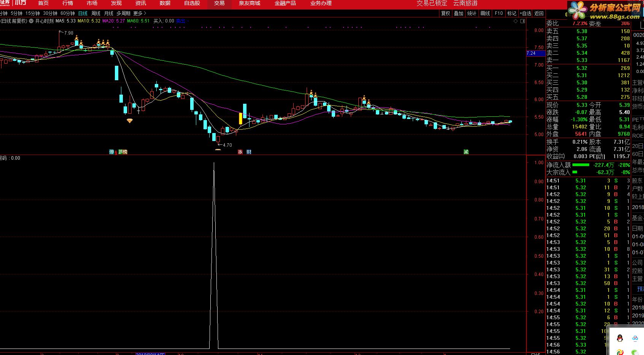Add stock with +自选 button
Screen dimensions: 644x355
tap(525, 13)
